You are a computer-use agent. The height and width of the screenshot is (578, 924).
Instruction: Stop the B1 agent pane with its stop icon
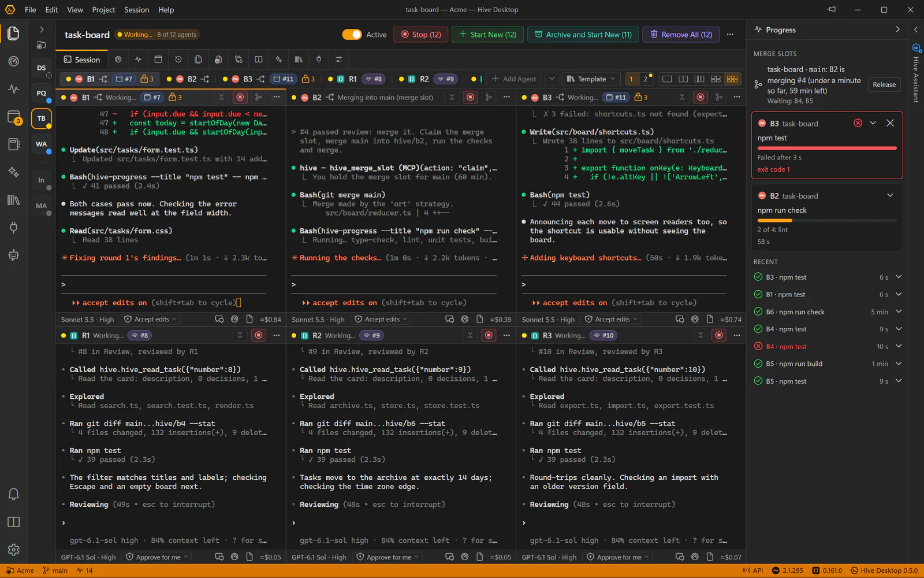(x=241, y=97)
